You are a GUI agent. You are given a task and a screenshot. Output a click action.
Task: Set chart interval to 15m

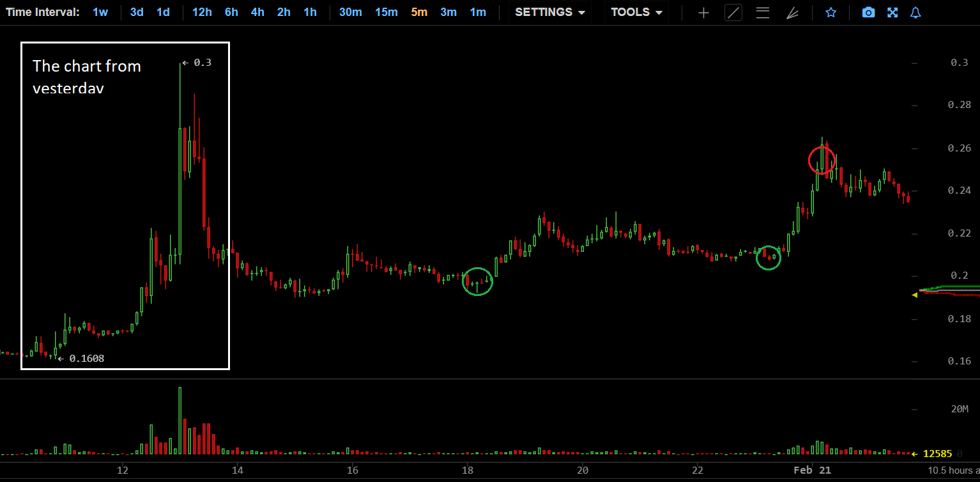point(386,12)
